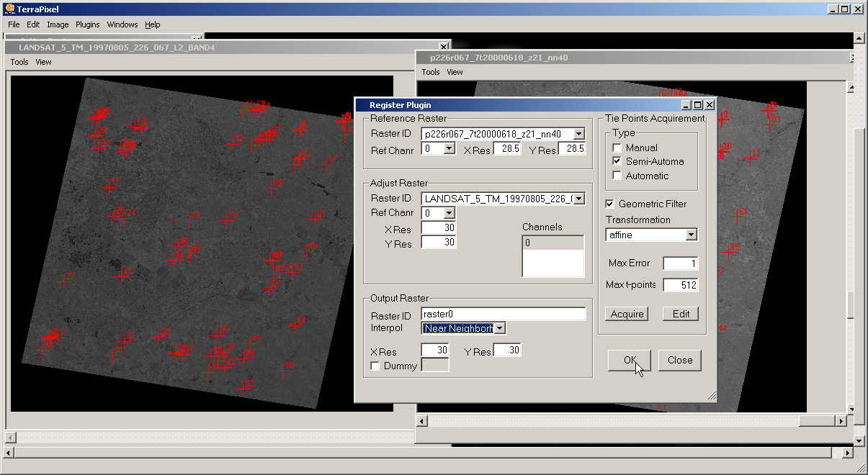868x475 pixels.
Task: Click left arrow of LANDSAT window scrollbar
Action: pos(10,438)
